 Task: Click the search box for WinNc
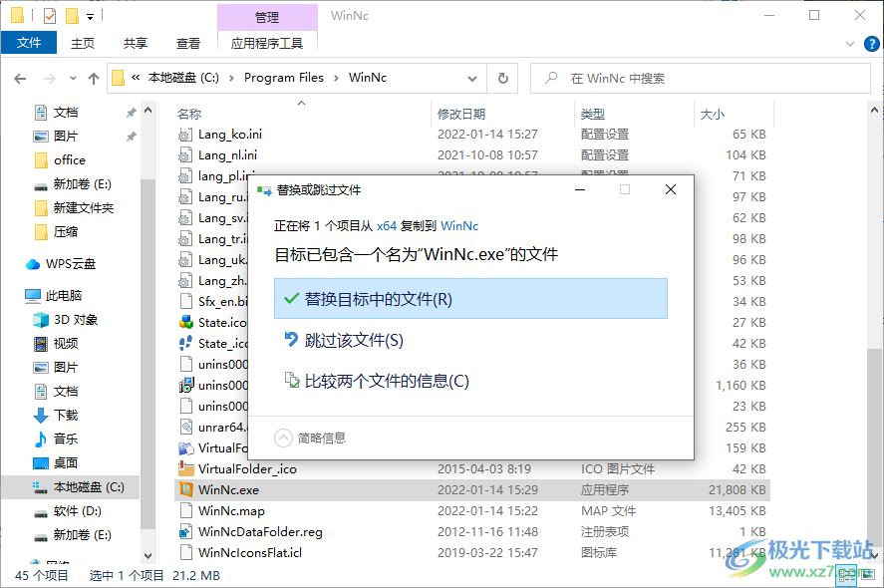coord(701,79)
